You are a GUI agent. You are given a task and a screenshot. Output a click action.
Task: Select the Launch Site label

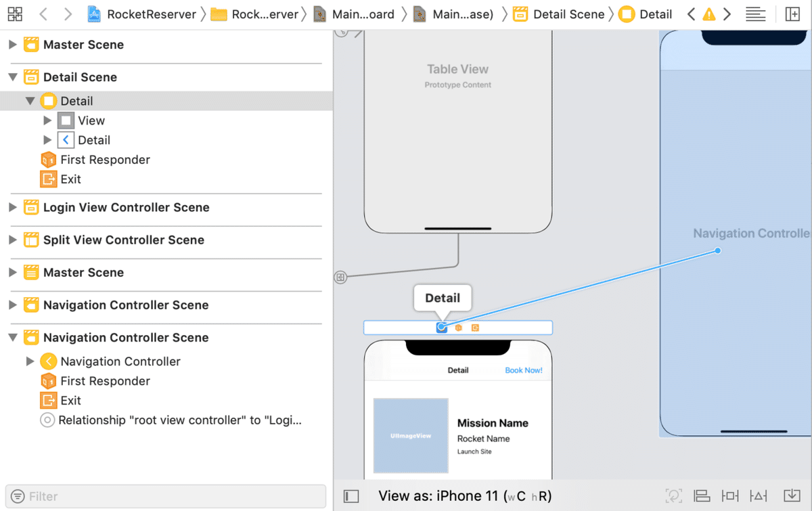click(x=474, y=451)
